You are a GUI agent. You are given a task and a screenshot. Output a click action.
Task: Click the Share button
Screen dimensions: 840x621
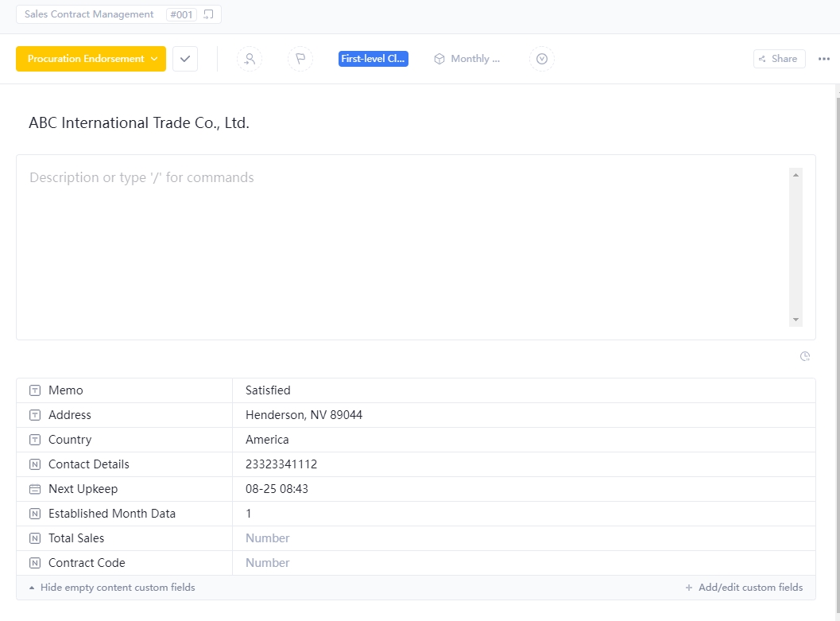pos(778,58)
